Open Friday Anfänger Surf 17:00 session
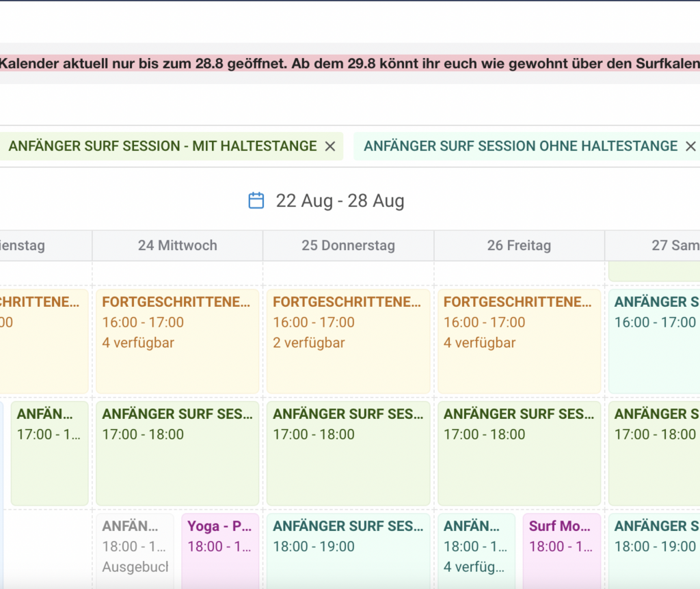700x589 pixels. [520, 453]
